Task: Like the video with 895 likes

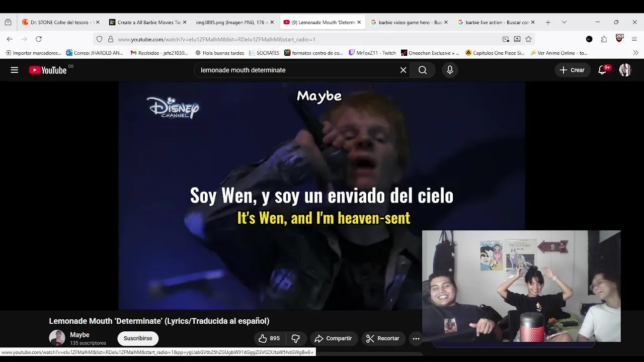Action: point(270,338)
